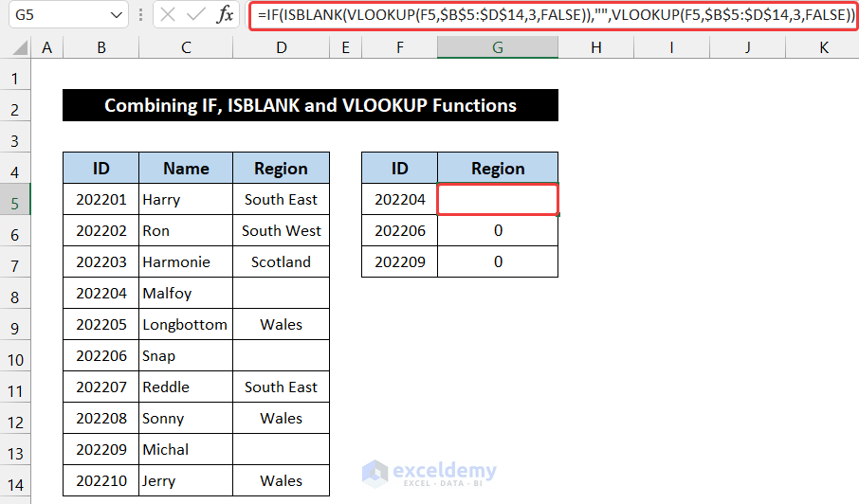
Task: Click the South West region cell
Action: pos(281,230)
